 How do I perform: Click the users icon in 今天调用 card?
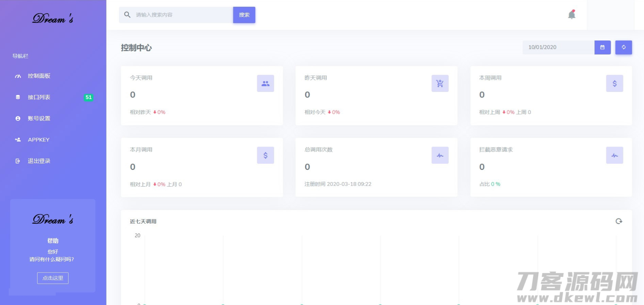point(265,83)
